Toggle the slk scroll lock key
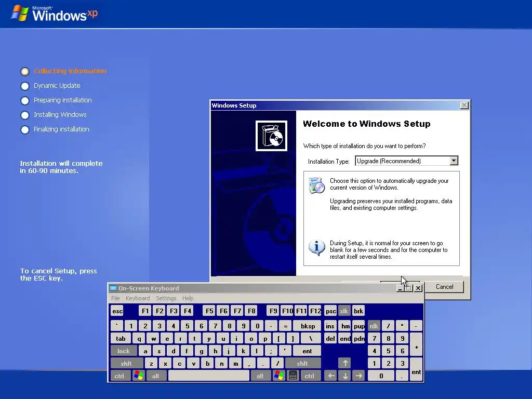 (344, 311)
